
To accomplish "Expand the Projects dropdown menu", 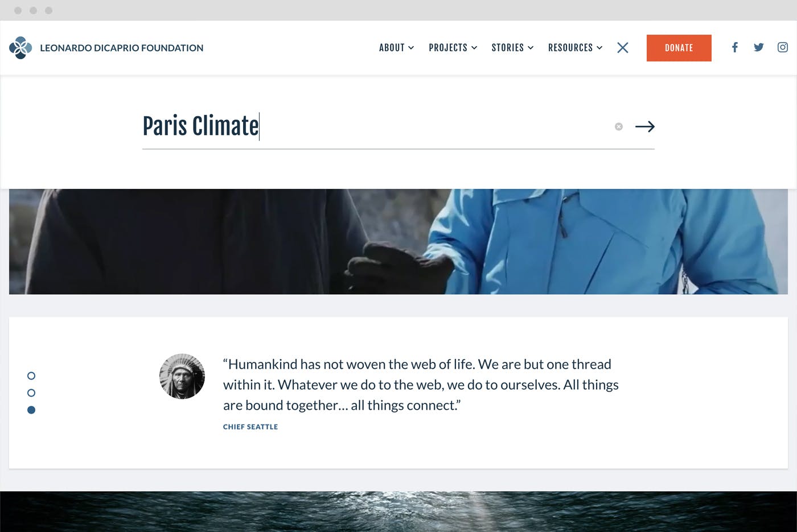I will pyautogui.click(x=453, y=48).
